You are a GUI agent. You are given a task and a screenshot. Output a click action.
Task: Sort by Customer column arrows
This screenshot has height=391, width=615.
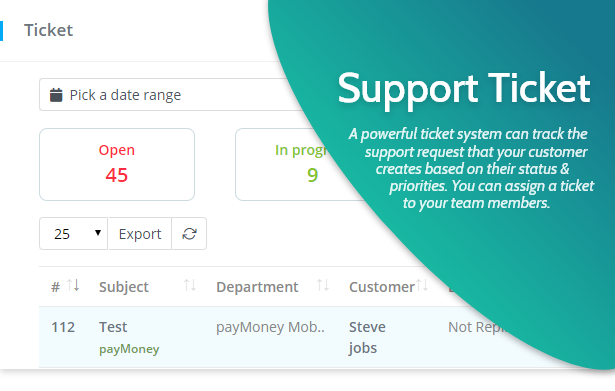(x=422, y=285)
